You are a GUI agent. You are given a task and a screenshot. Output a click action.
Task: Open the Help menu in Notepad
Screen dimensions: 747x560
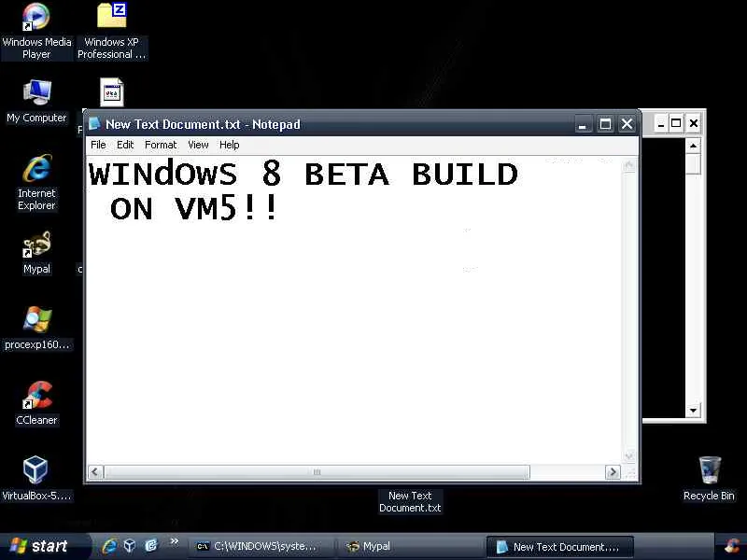pos(229,145)
